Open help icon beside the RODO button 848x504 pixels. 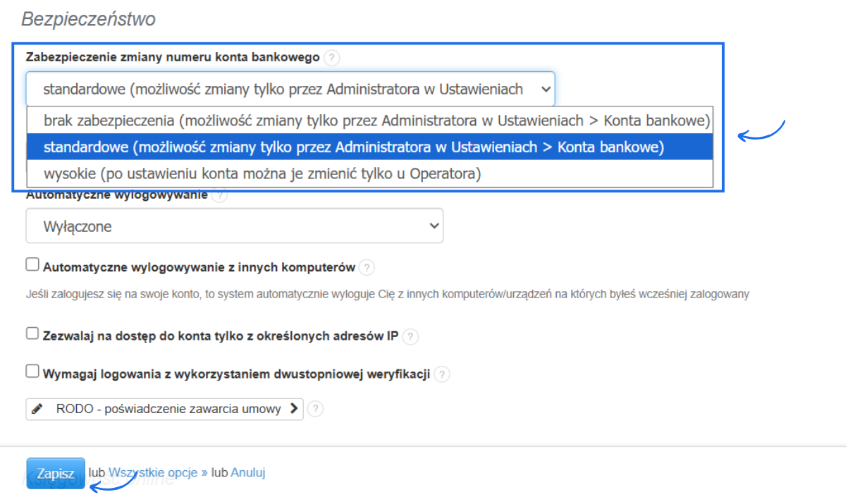(x=315, y=409)
